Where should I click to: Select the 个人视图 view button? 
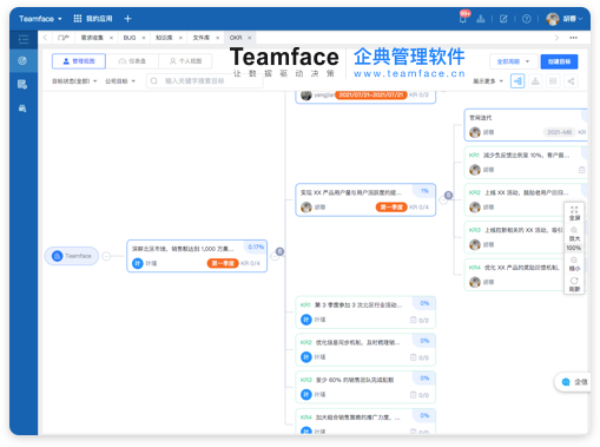[185, 61]
